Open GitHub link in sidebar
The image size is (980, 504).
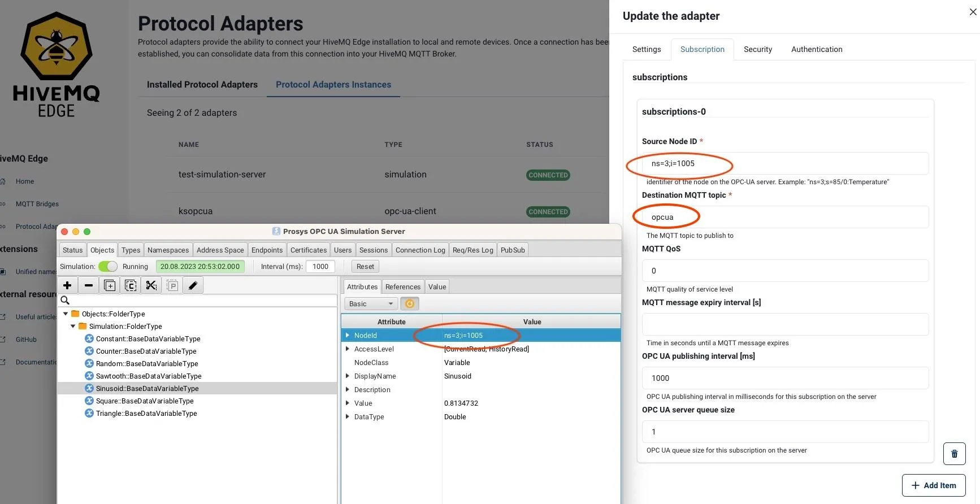point(26,340)
